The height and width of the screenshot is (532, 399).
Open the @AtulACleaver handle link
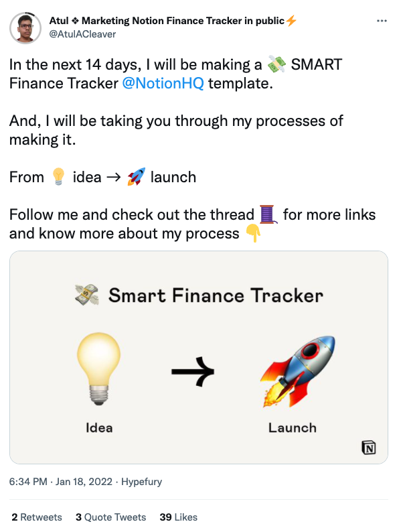click(x=82, y=34)
